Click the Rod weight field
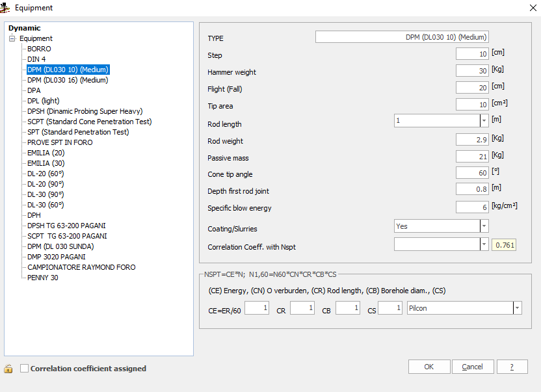 [472, 139]
